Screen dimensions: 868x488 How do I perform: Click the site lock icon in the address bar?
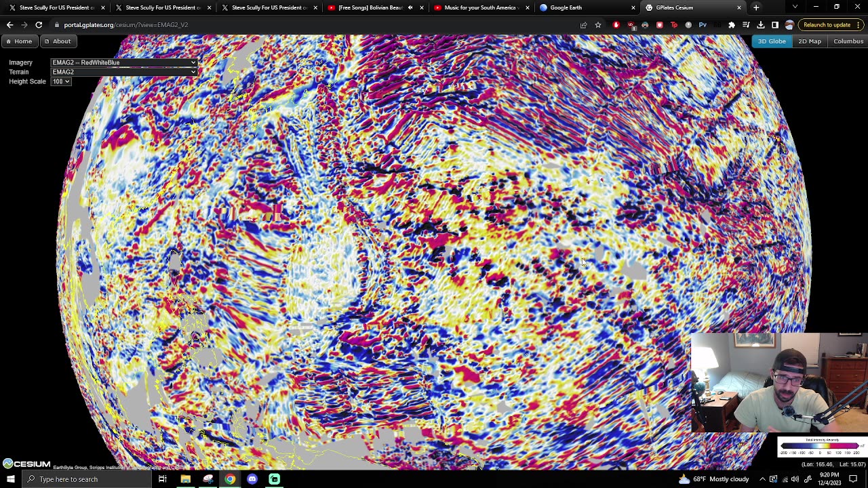pyautogui.click(x=56, y=25)
